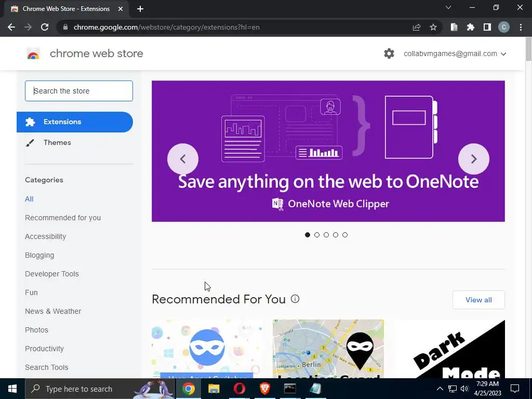The image size is (532, 399).
Task: Open Chrome profile avatar C
Action: [x=504, y=27]
